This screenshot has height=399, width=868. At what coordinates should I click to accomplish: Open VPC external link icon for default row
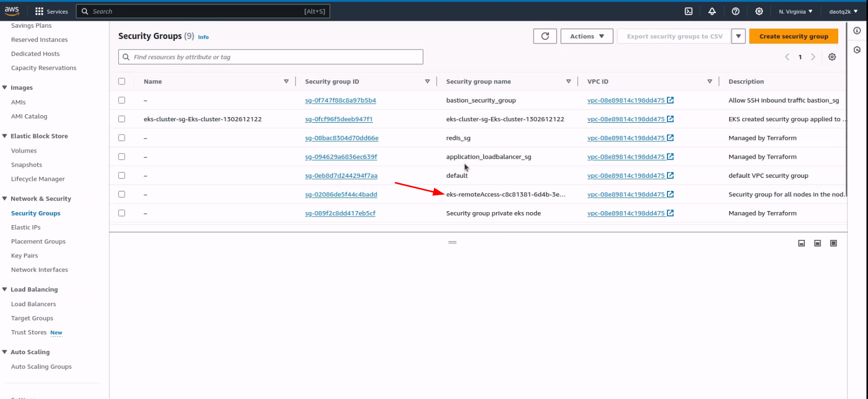[x=670, y=175]
